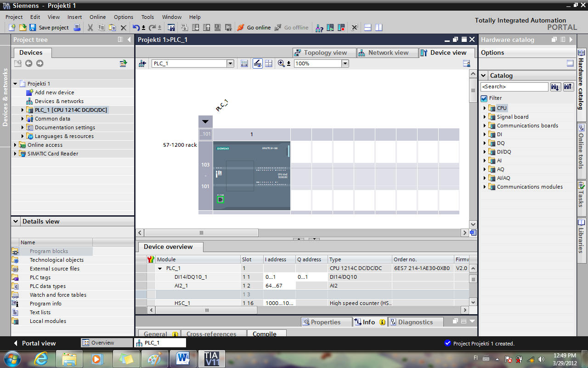The width and height of the screenshot is (588, 368).
Task: Collapse the Catalog section header
Action: click(x=484, y=75)
